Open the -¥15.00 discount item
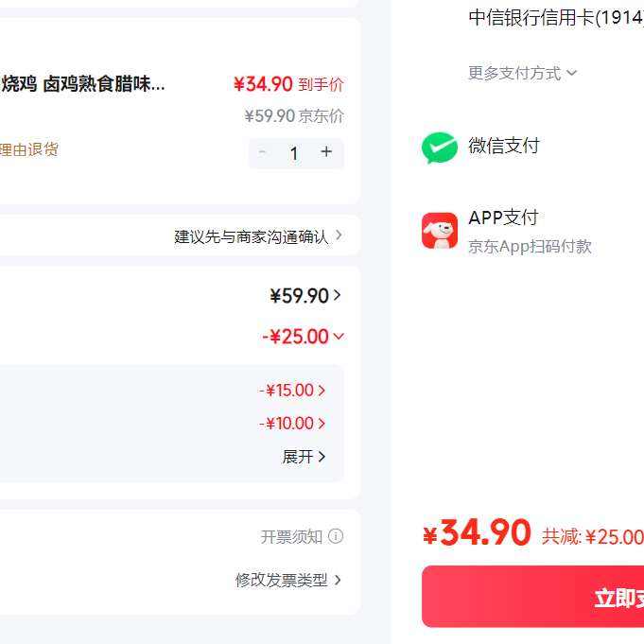 click(x=293, y=391)
